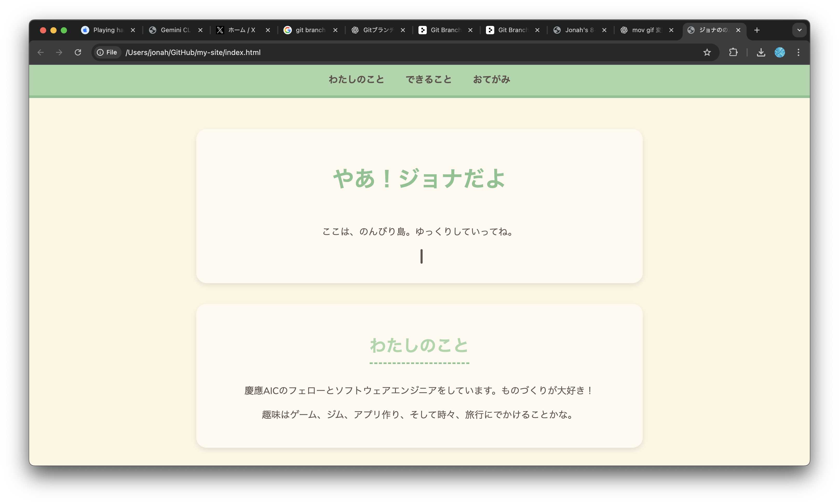839x504 pixels.
Task: Open the Extensions puzzle icon
Action: [733, 52]
